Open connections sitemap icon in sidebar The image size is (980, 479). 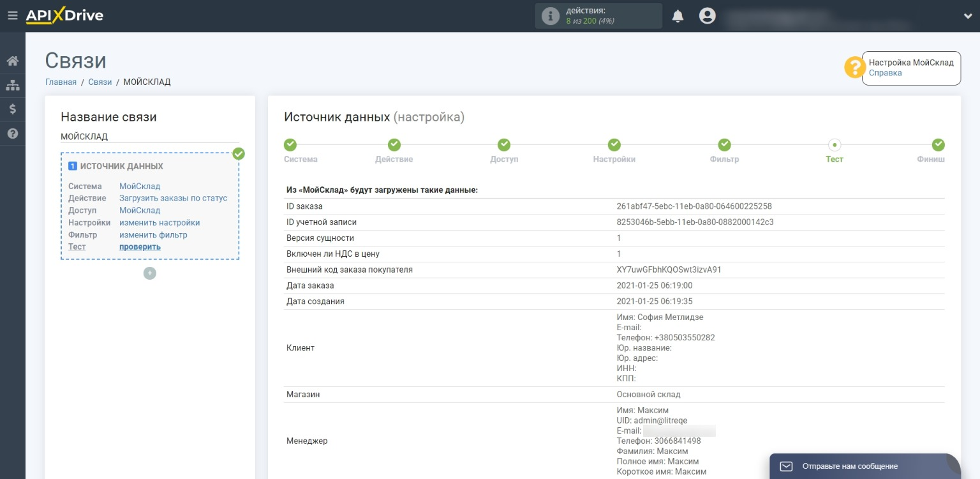(x=12, y=85)
